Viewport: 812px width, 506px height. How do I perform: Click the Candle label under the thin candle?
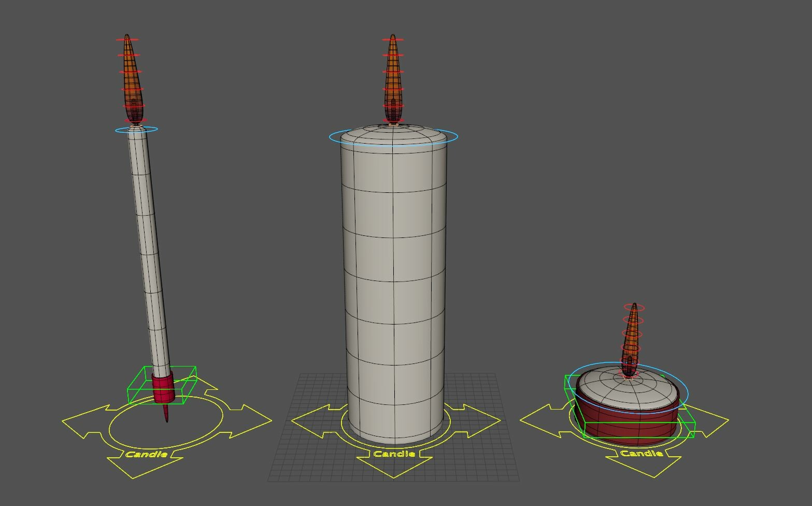pos(147,455)
